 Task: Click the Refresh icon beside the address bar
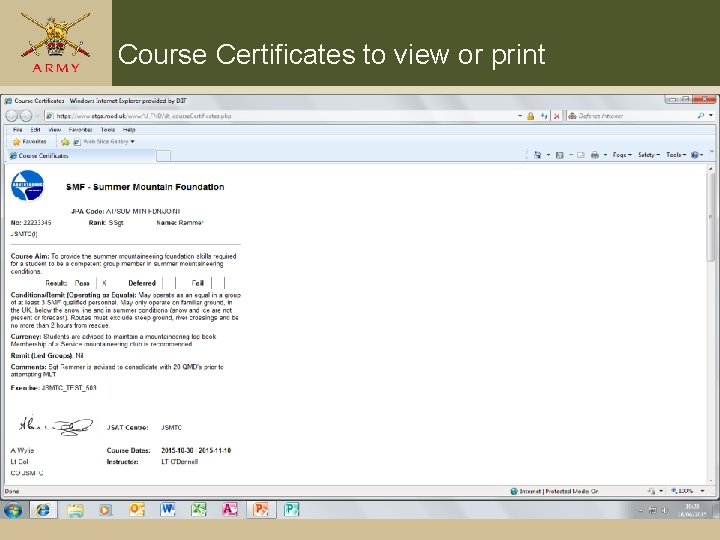pos(544,116)
